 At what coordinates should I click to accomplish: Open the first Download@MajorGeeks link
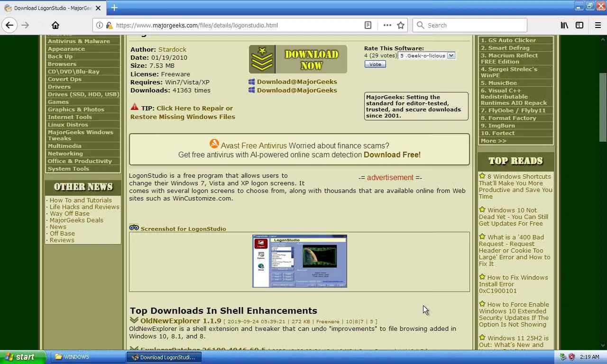point(297,82)
